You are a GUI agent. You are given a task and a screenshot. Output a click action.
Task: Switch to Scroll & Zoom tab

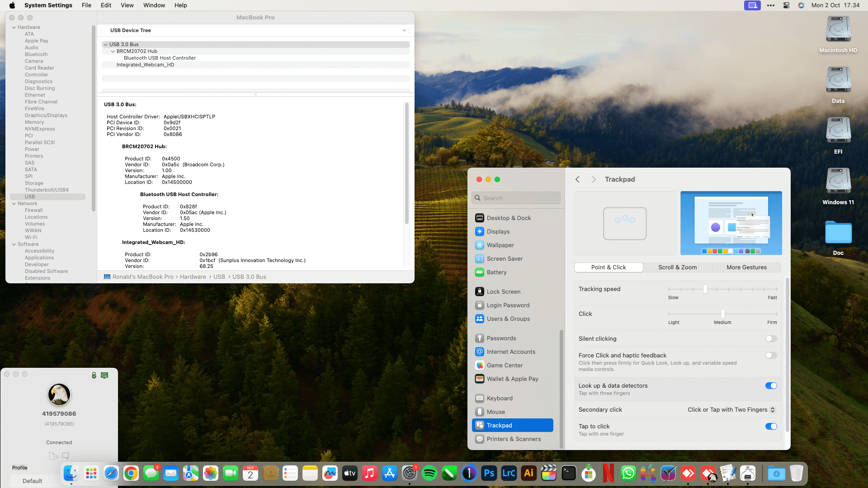tap(677, 267)
